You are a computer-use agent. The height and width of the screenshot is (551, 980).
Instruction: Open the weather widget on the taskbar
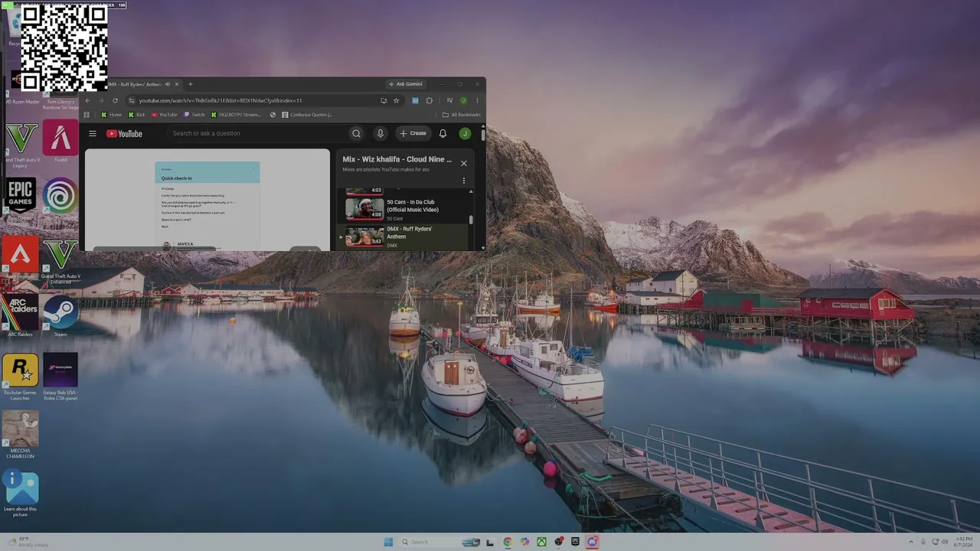(x=28, y=542)
